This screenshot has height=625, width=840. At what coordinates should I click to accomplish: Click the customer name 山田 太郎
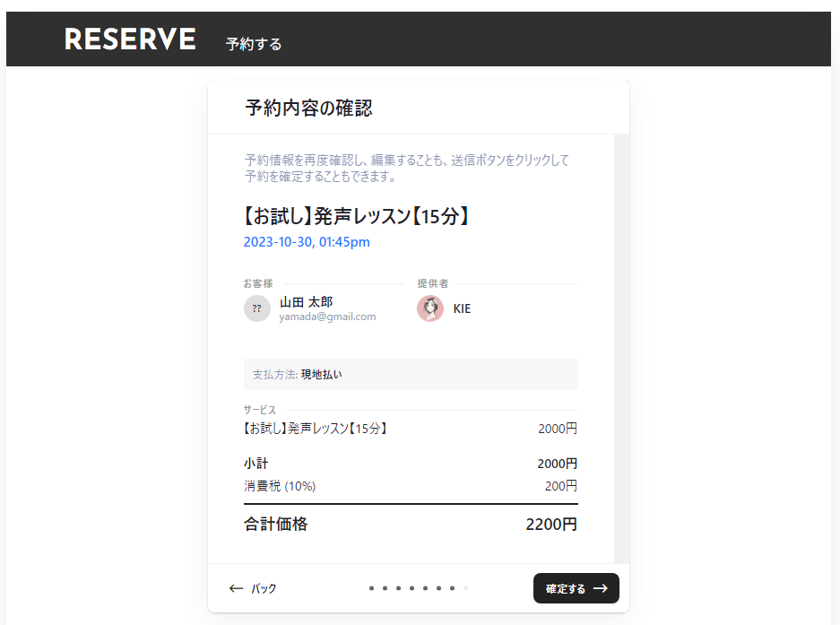(x=306, y=302)
